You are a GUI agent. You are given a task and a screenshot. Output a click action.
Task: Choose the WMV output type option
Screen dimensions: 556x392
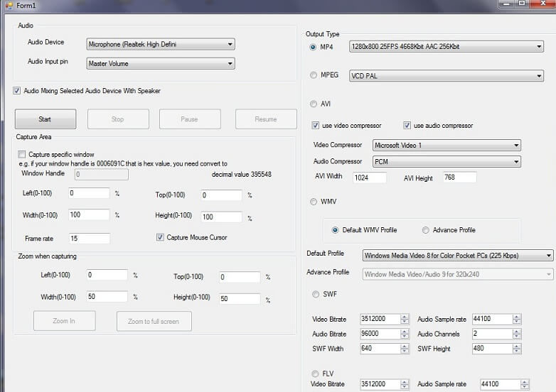314,202
